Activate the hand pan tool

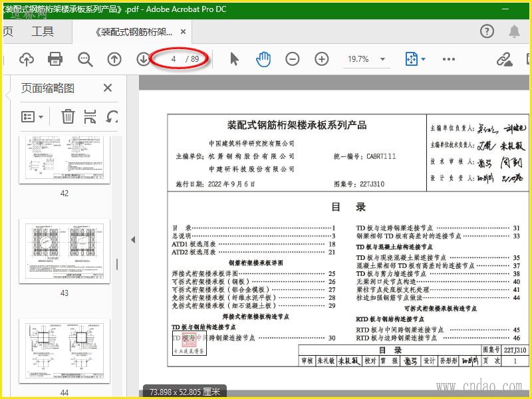point(263,59)
